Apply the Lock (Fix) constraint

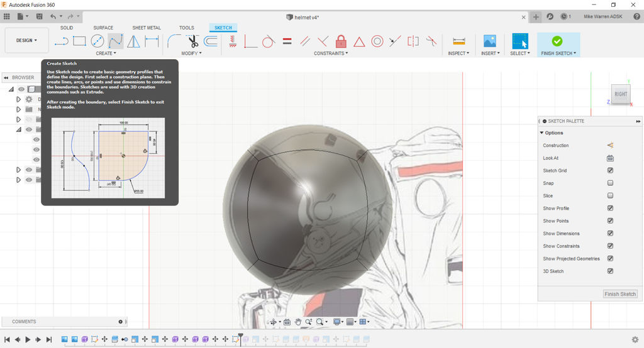341,41
